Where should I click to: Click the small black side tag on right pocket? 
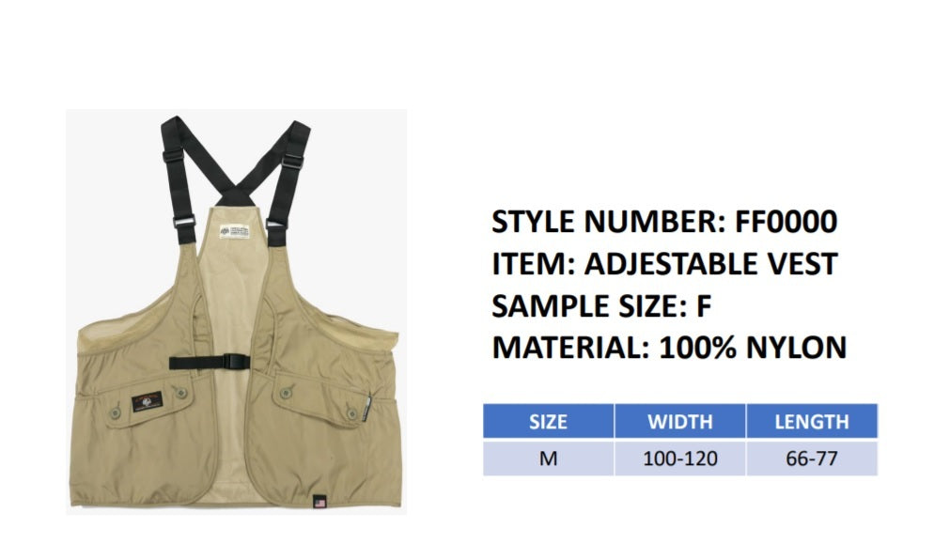pyautogui.click(x=366, y=408)
